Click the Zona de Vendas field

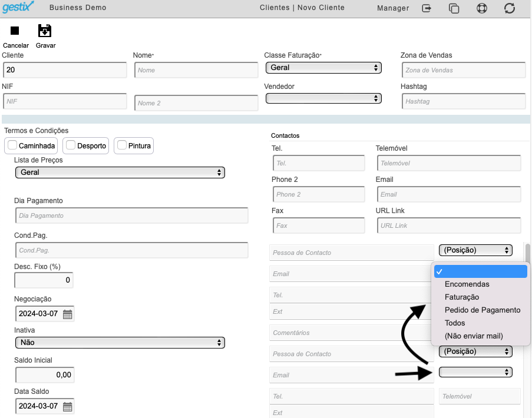point(464,70)
